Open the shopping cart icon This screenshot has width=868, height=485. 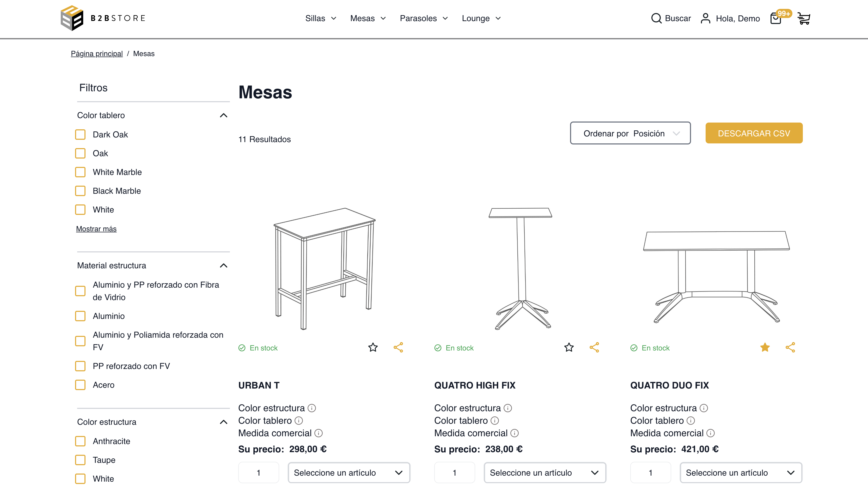804,18
